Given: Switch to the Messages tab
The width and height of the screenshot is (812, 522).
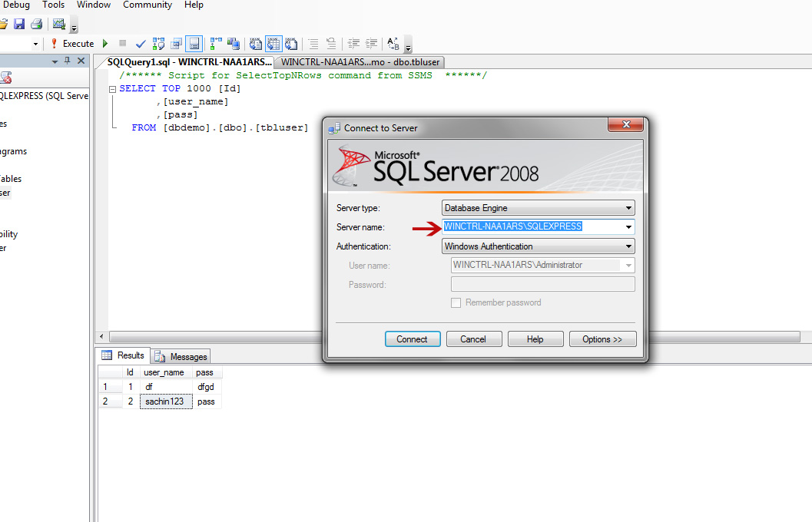Looking at the screenshot, I should (181, 356).
